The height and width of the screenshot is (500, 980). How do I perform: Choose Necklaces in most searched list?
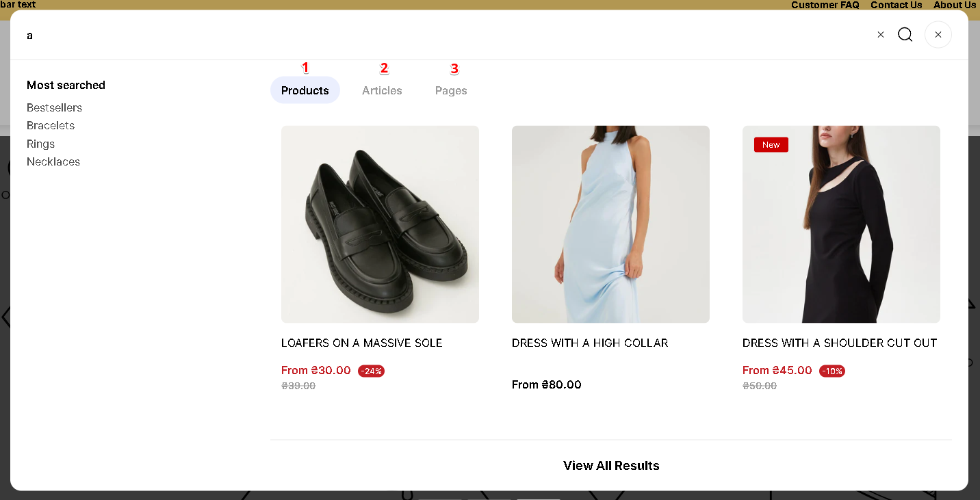[x=53, y=162]
